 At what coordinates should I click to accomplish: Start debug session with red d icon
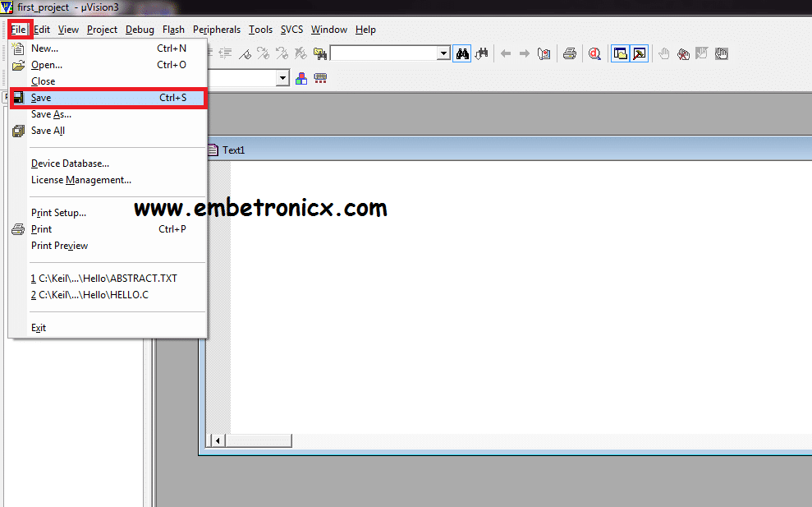594,53
